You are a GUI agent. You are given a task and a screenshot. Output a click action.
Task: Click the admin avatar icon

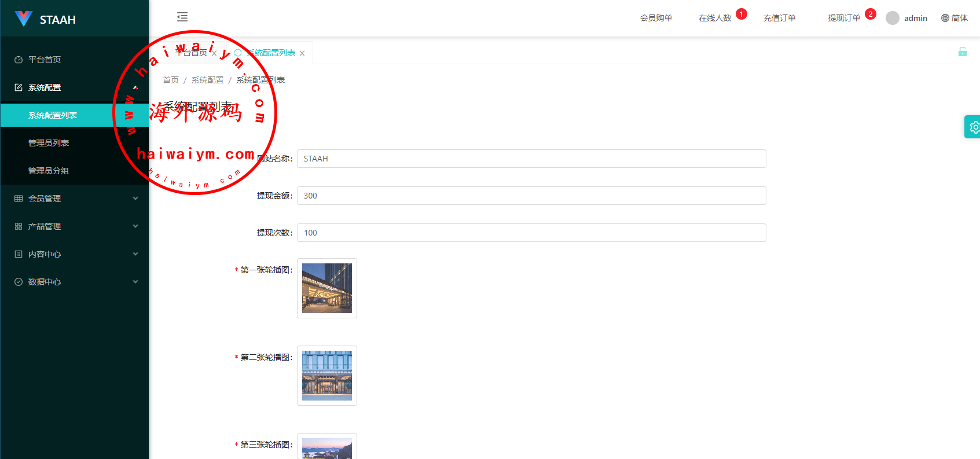pos(893,18)
